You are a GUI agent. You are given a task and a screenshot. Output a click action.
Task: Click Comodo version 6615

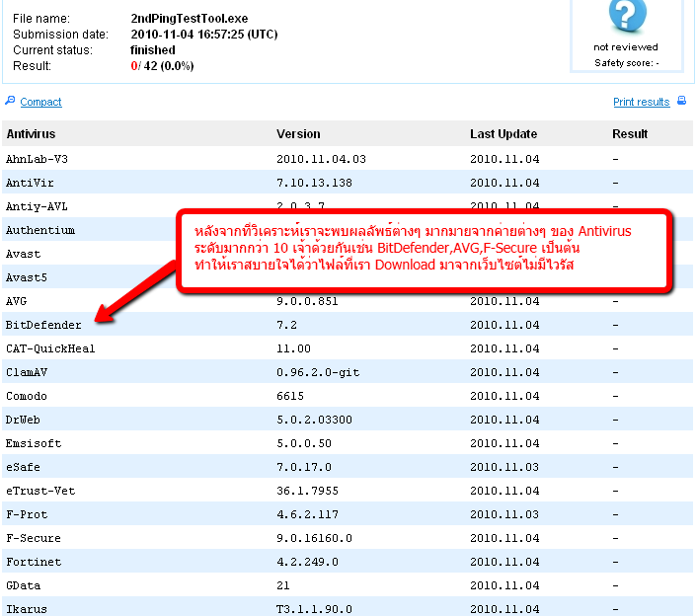point(290,396)
